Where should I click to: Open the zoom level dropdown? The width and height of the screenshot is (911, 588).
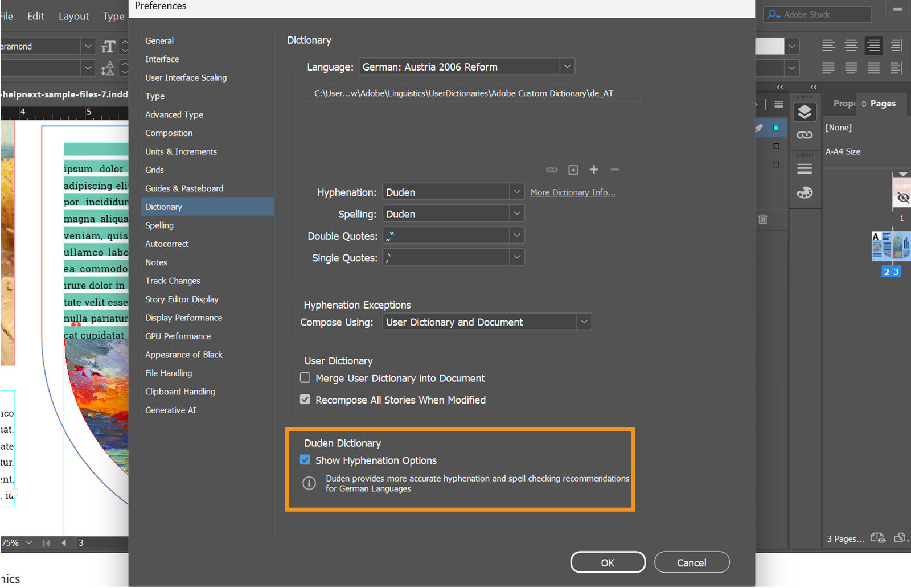pos(29,543)
